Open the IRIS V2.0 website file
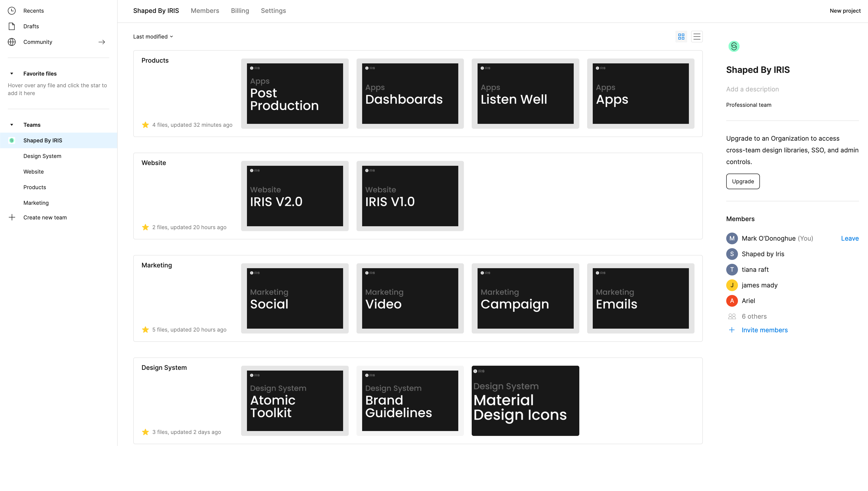The height and width of the screenshot is (491, 868). 295,196
